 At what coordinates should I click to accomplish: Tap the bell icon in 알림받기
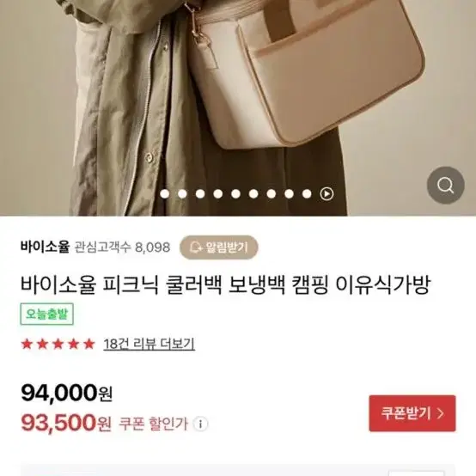(x=196, y=247)
